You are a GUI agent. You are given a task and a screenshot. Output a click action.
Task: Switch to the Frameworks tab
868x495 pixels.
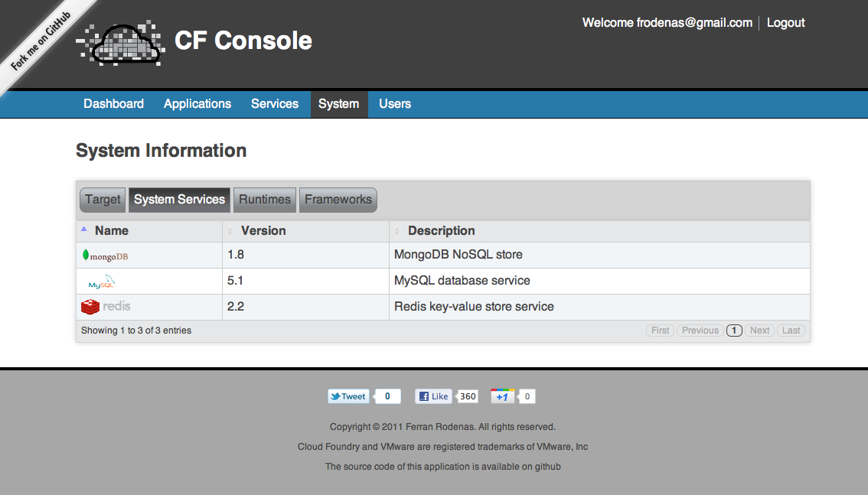coord(338,200)
